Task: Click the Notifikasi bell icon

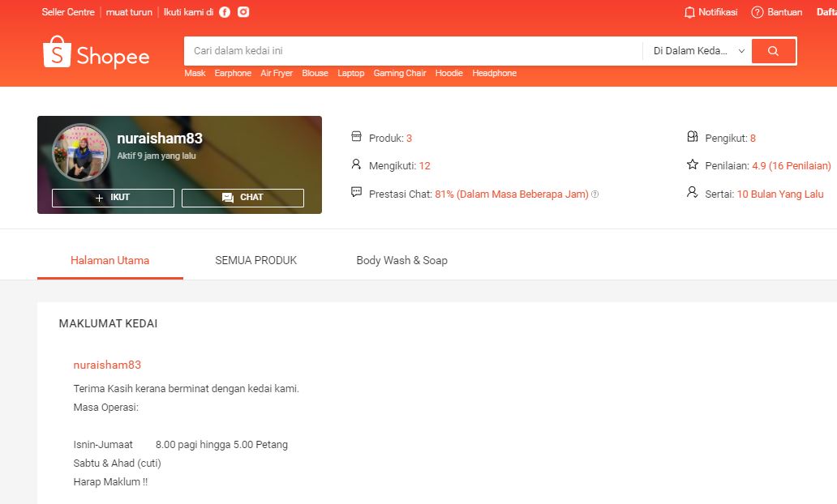Action: tap(689, 12)
